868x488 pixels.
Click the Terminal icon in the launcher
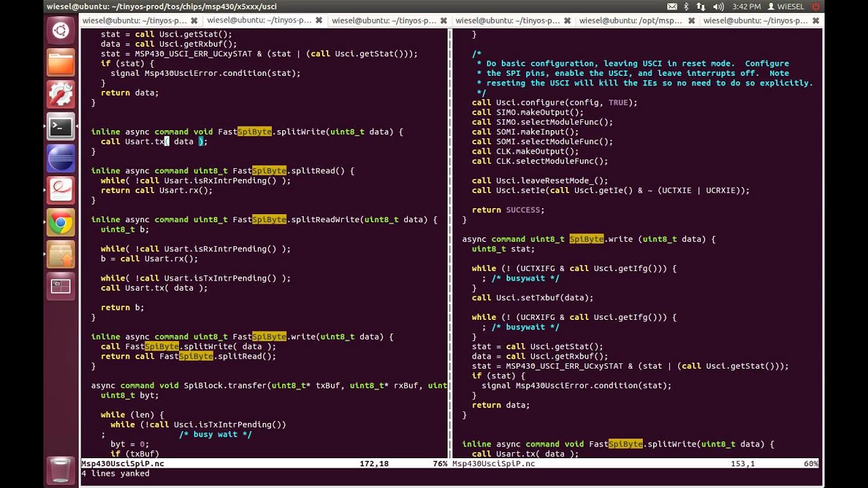(60, 127)
